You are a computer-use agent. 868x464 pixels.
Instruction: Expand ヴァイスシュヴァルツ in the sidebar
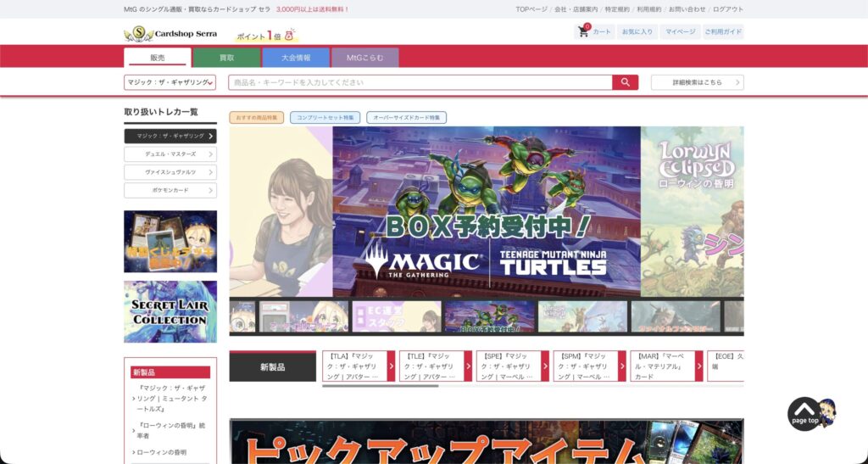click(170, 172)
